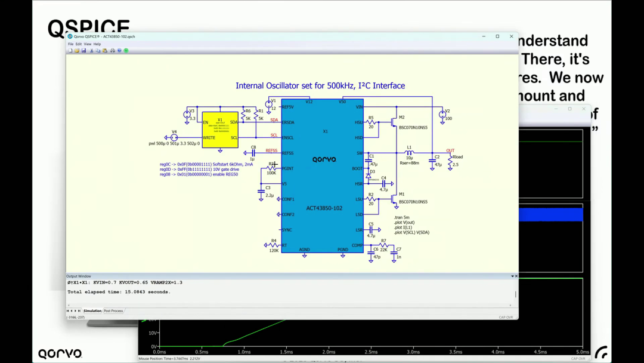Click the red SDA net label
Viewport: 644px width, 363px height.
coord(274,119)
